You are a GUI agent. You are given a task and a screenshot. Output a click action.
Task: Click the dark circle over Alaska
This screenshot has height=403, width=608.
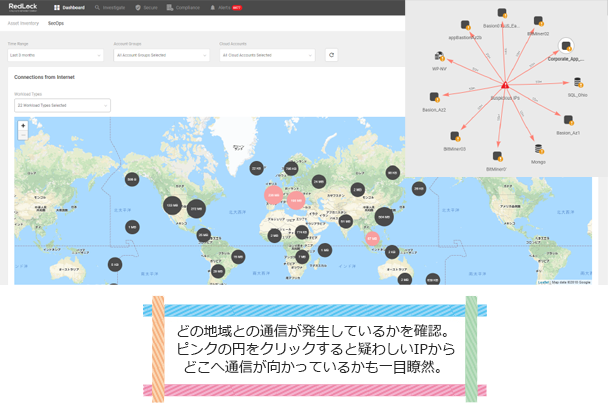(132, 179)
